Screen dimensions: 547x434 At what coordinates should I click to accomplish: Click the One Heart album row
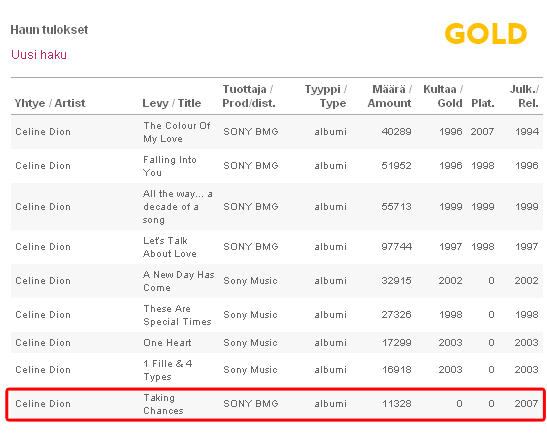click(277, 343)
